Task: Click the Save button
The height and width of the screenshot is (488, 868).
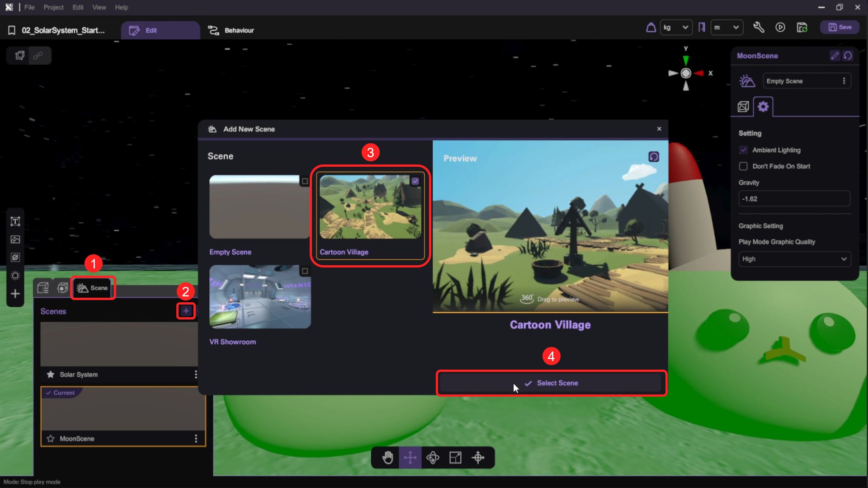Action: pos(840,28)
